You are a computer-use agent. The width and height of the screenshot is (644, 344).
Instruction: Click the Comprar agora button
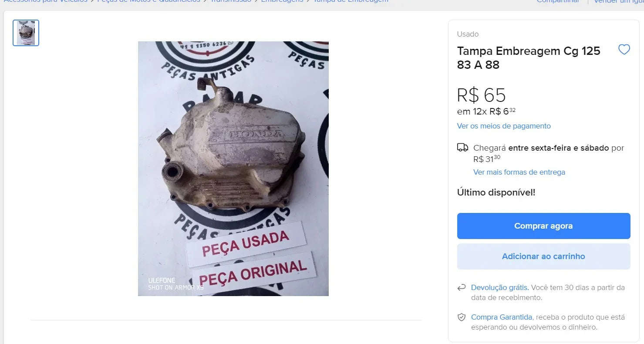(543, 226)
